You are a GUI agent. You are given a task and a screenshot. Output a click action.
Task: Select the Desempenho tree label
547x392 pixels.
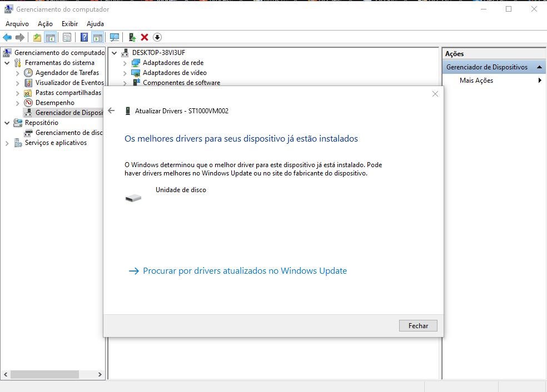click(55, 103)
